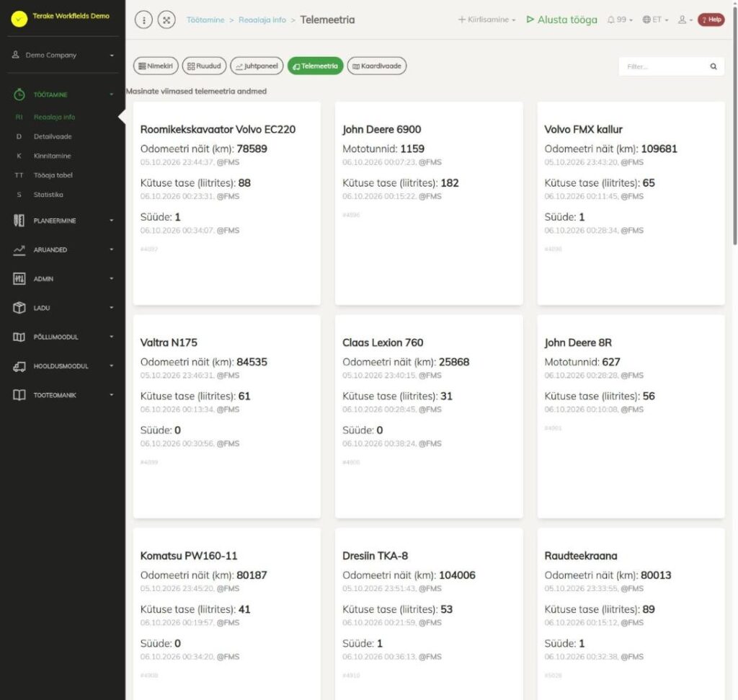This screenshot has width=738, height=700.
Task: Click the search magnifier icon in filter
Action: click(x=713, y=66)
